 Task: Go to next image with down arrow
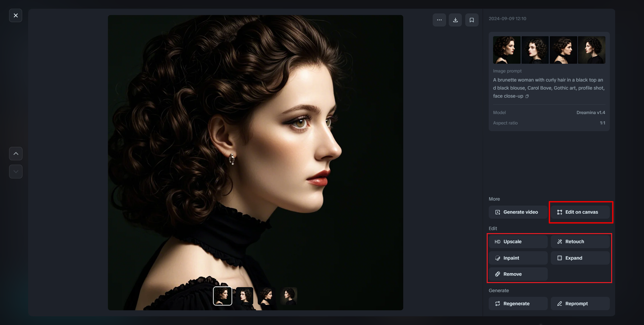point(16,172)
